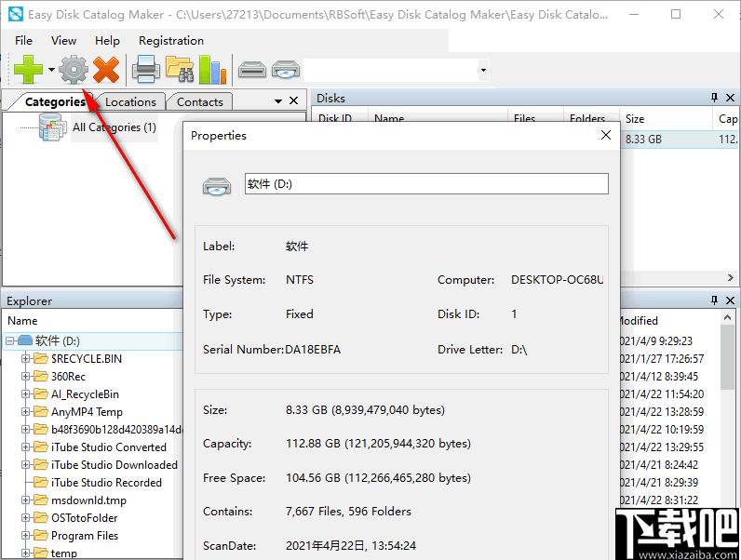Click the Explorer scrollbar up arrow

pyautogui.click(x=728, y=318)
